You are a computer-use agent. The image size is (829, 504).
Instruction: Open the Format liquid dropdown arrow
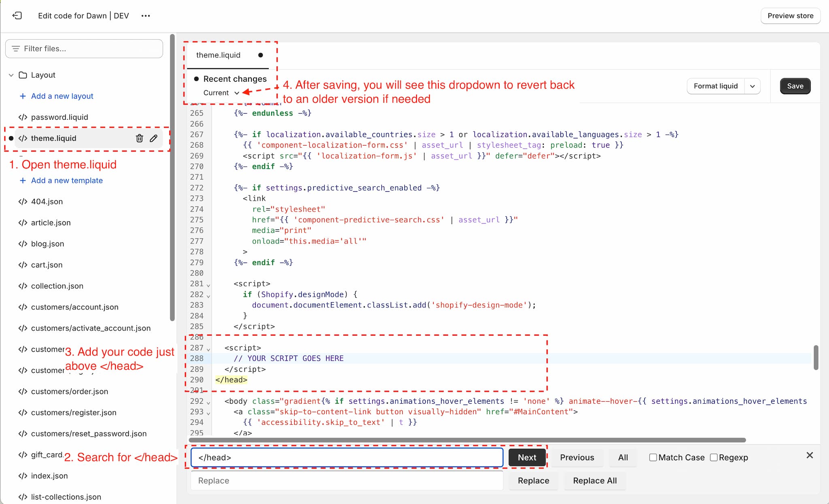pyautogui.click(x=752, y=86)
